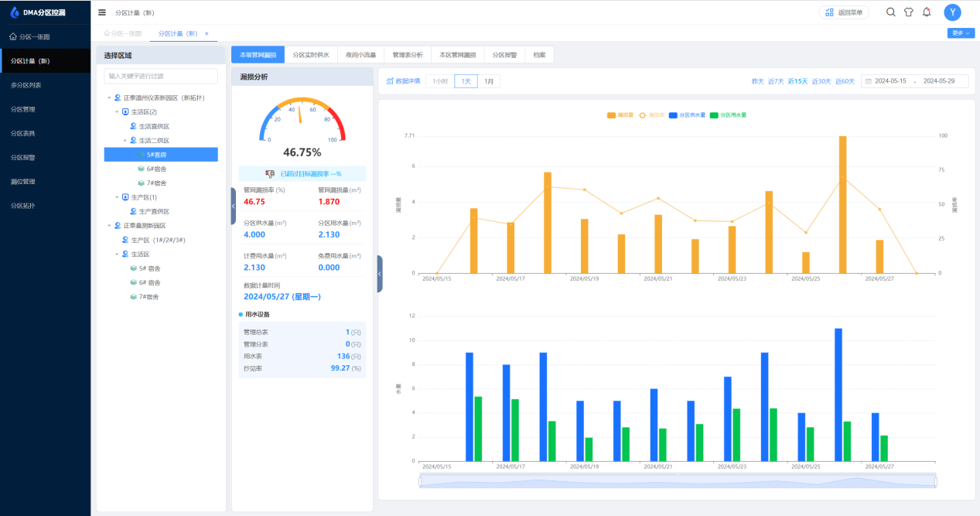Select the 生活直供区 tree node
This screenshot has width=980, height=516.
(x=161, y=126)
